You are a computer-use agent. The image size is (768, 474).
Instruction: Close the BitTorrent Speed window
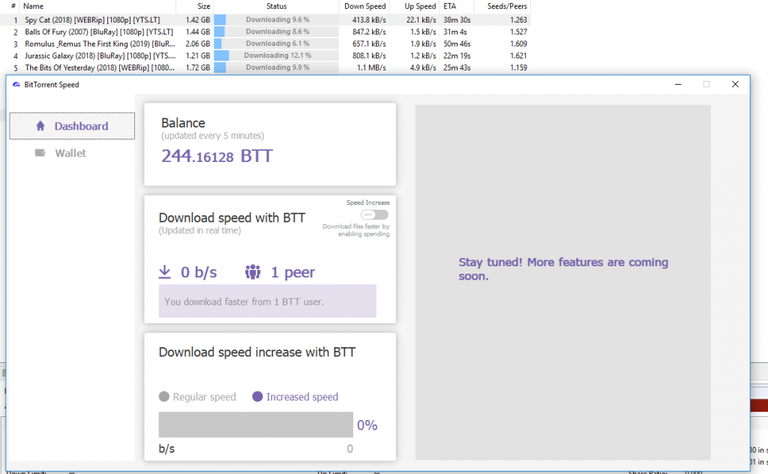(x=735, y=84)
